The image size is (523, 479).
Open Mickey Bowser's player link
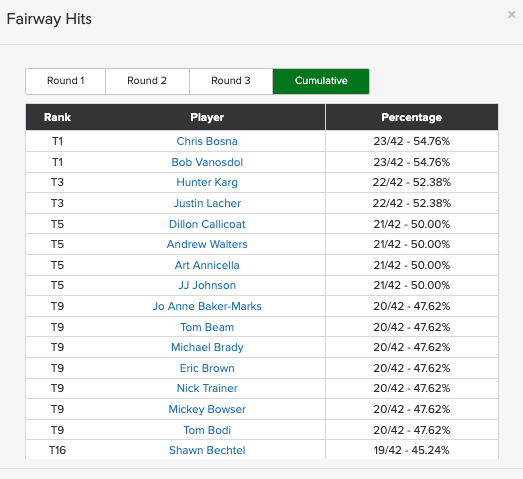coord(207,409)
